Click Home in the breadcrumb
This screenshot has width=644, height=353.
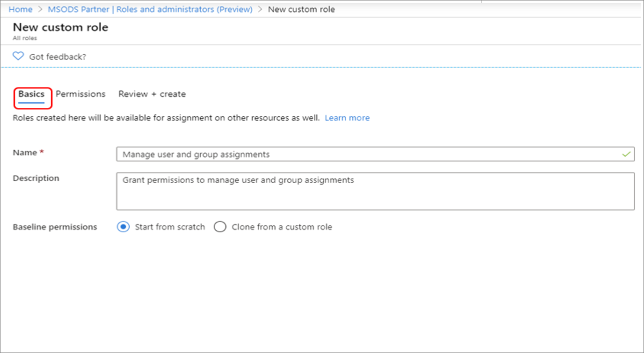[21, 9]
